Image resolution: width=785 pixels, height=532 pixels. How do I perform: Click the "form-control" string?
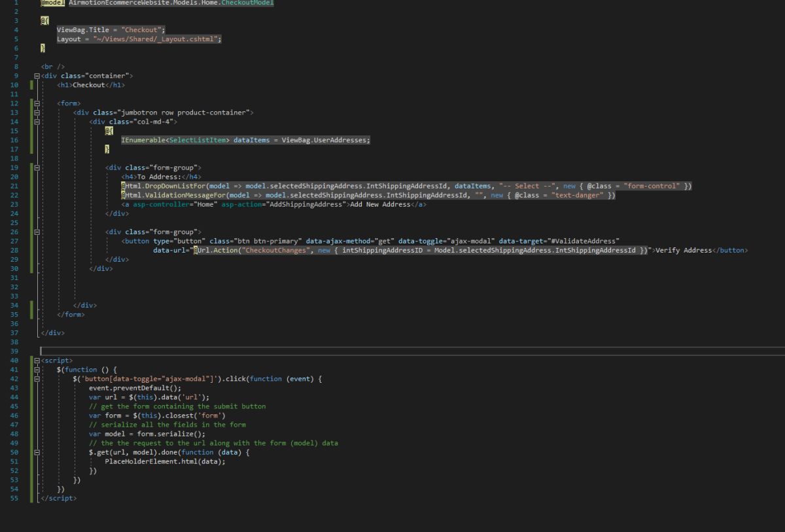652,186
